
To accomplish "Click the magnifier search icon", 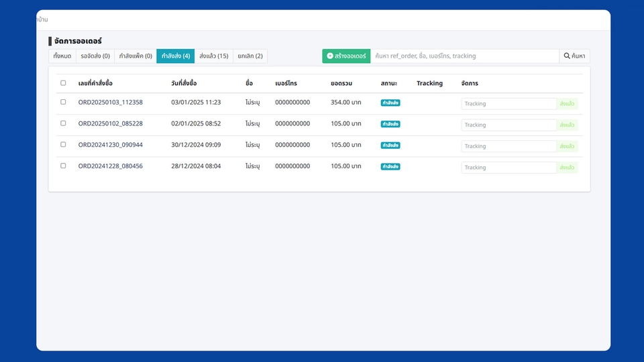I will point(567,56).
